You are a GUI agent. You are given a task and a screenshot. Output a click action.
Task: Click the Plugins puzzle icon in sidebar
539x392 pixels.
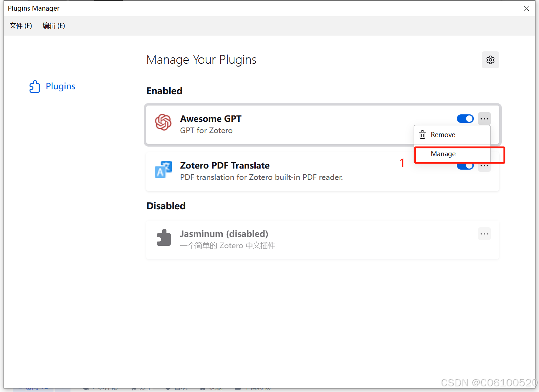tap(35, 86)
